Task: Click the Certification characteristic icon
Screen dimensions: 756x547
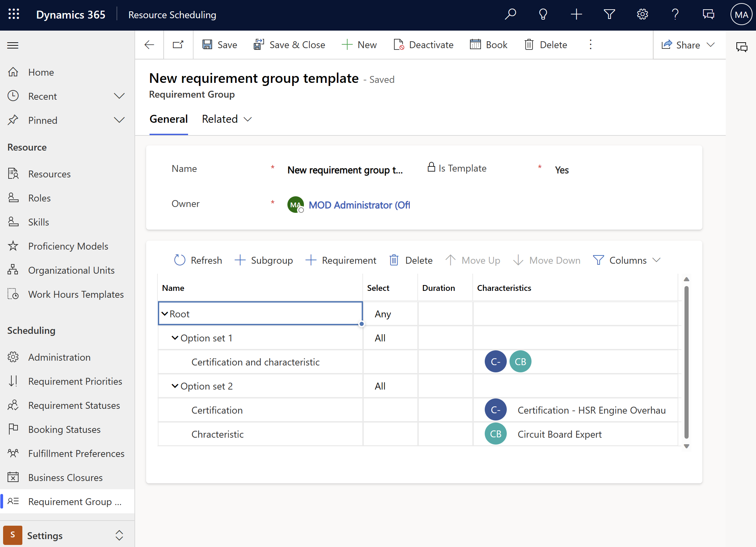Action: click(495, 410)
